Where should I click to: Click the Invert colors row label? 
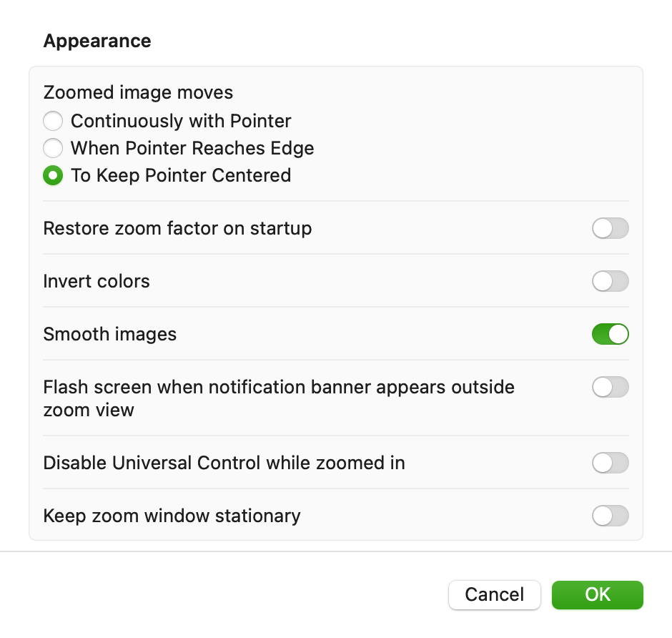click(97, 281)
